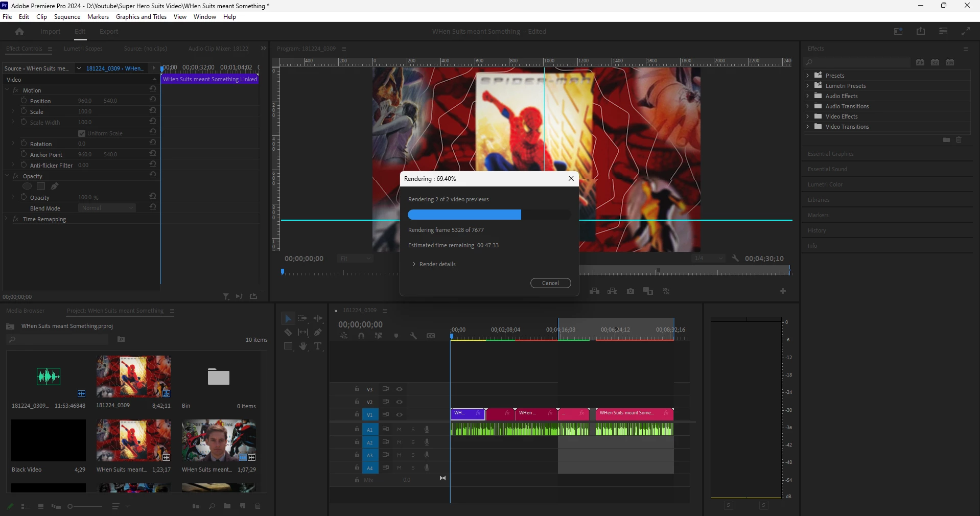Screen dimensions: 980x516
Task: Go to the Import workspace
Action: 50,32
